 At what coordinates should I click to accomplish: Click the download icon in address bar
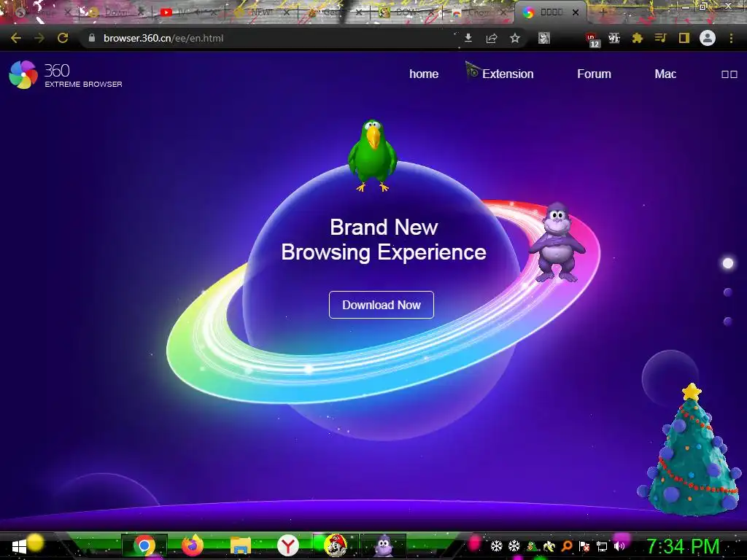tap(468, 38)
